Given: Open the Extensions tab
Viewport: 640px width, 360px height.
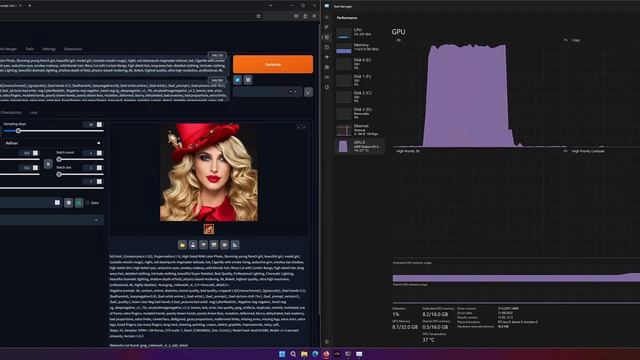Looking at the screenshot, I should pyautogui.click(x=73, y=49).
